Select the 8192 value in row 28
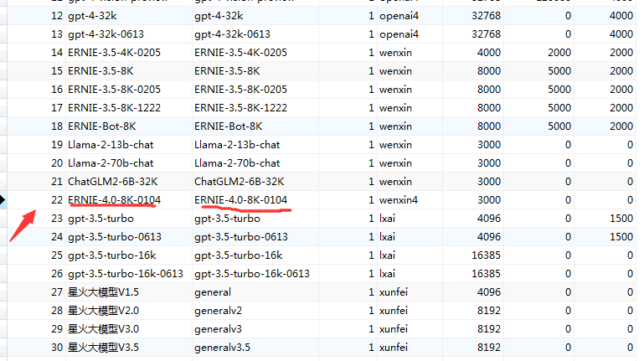The height and width of the screenshot is (361, 644). [489, 311]
